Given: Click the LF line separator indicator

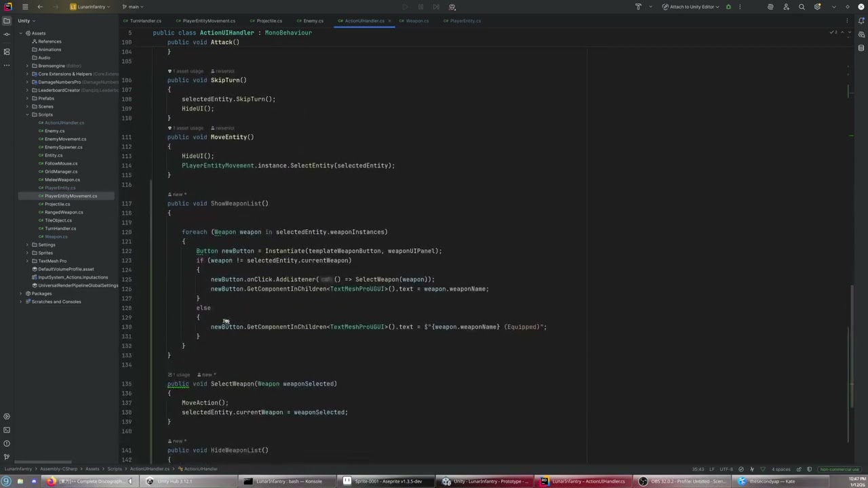Looking at the screenshot, I should [x=713, y=469].
